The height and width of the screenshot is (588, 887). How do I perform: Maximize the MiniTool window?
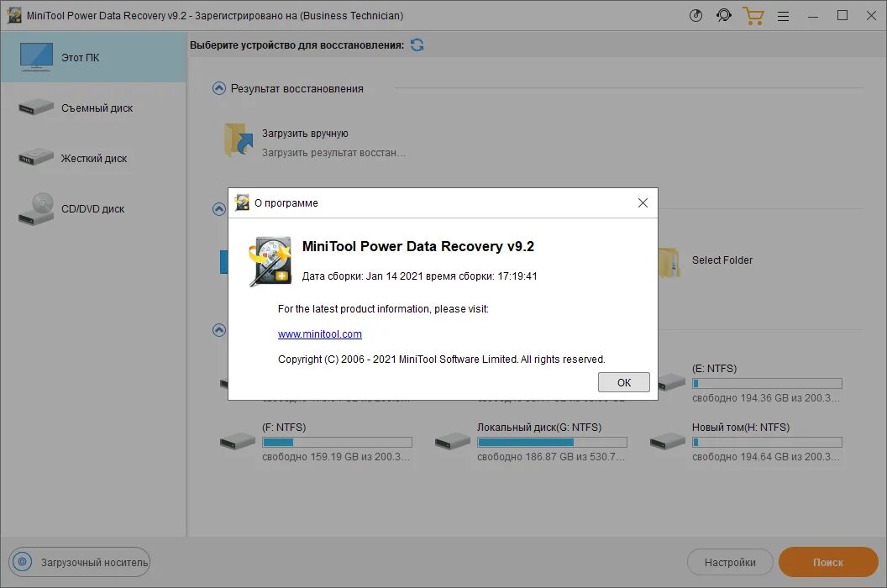[842, 16]
